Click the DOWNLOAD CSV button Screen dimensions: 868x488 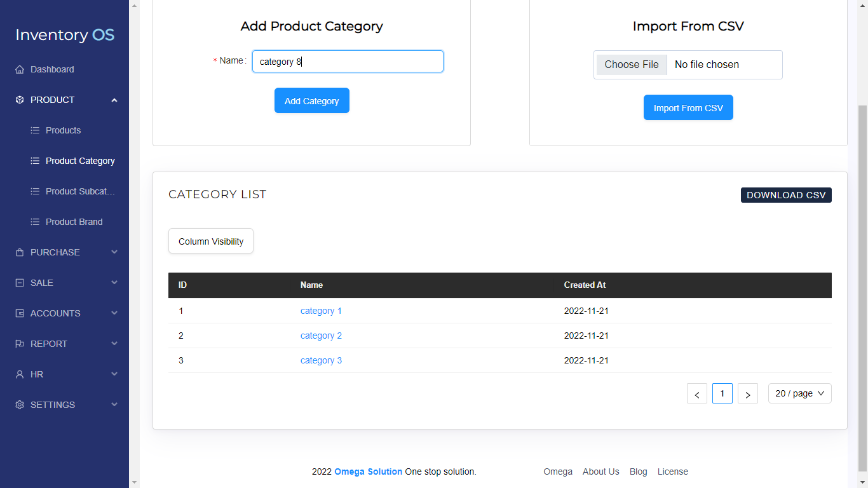(x=786, y=195)
